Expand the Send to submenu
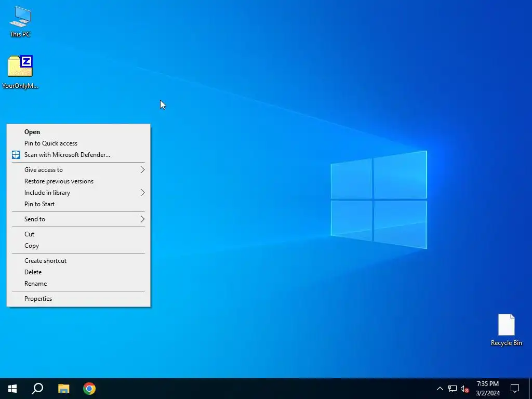 tap(78, 219)
